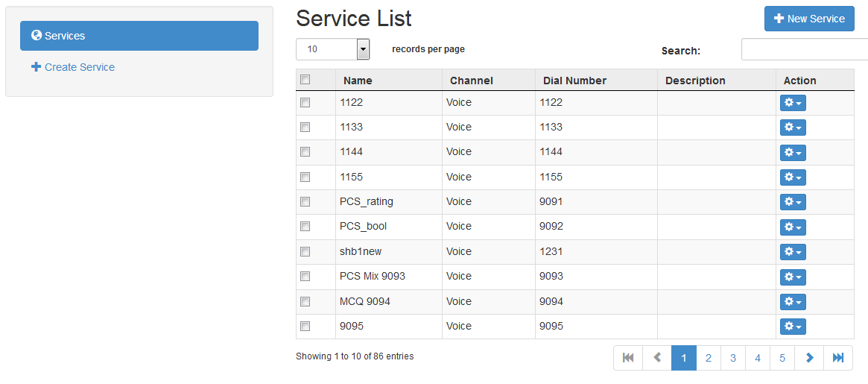
Task: Open gear action menu for service 1122
Action: click(793, 103)
